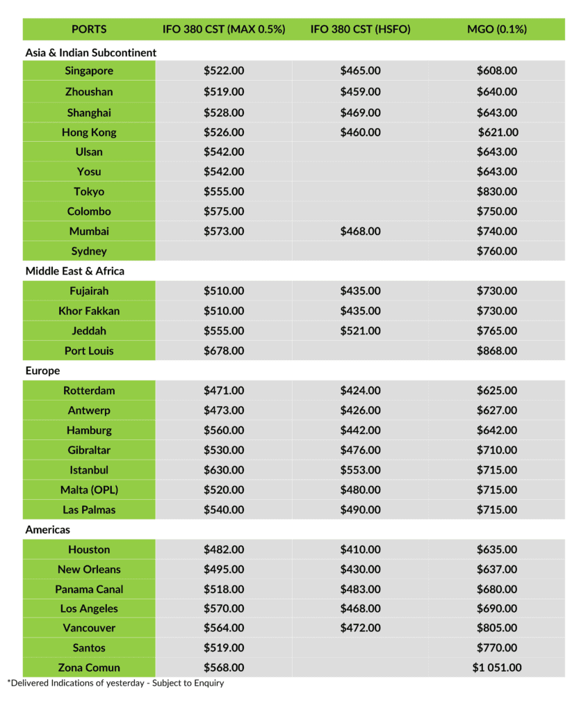Image resolution: width=588 pixels, height=712 pixels.
Task: Select the Americas section heading
Action: coord(48,529)
